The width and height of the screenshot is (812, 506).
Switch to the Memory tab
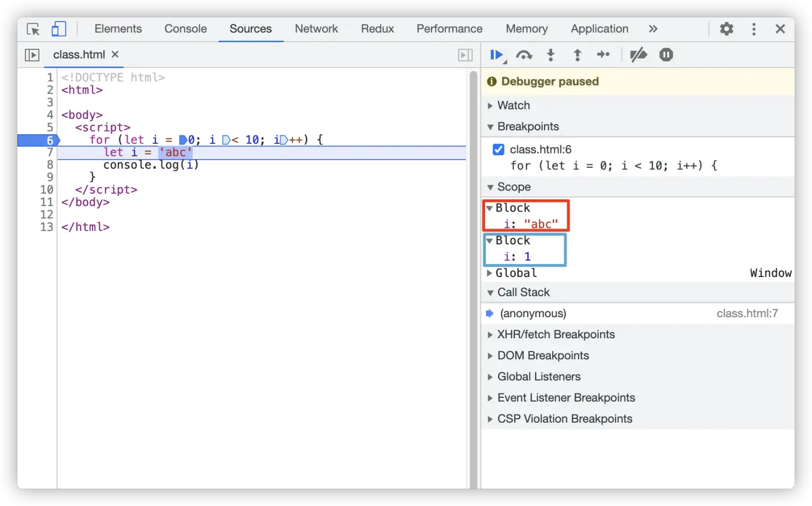click(527, 29)
